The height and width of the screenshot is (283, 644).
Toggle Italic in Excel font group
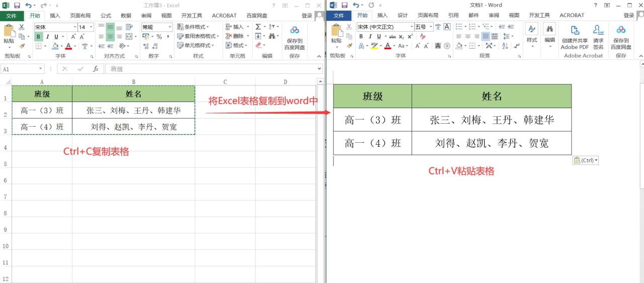(x=47, y=37)
